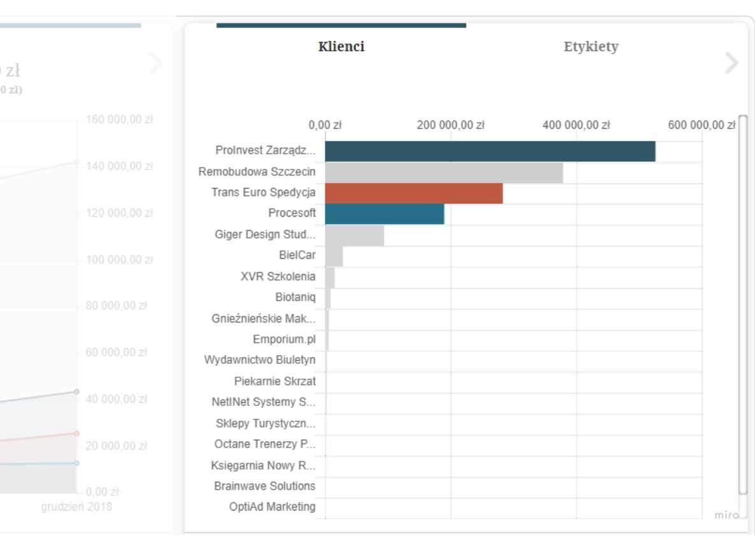
Task: Click the 'Procesoft' label
Action: click(292, 214)
